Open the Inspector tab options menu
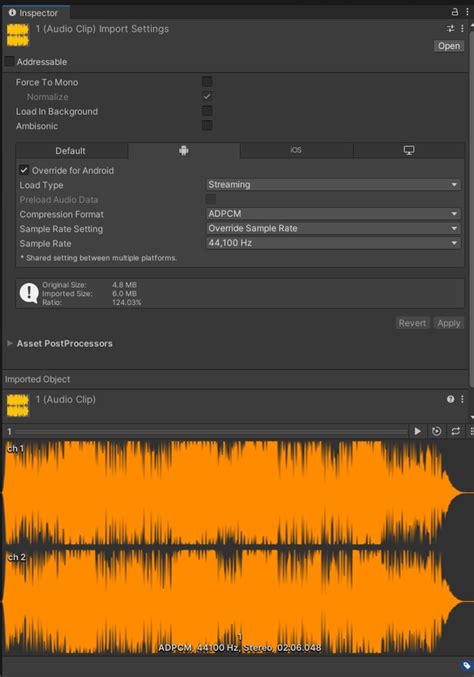The width and height of the screenshot is (474, 677). [x=467, y=12]
